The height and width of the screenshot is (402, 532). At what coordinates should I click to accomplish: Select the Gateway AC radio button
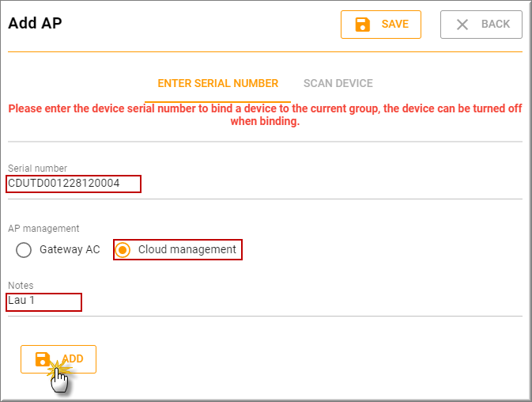tap(25, 250)
